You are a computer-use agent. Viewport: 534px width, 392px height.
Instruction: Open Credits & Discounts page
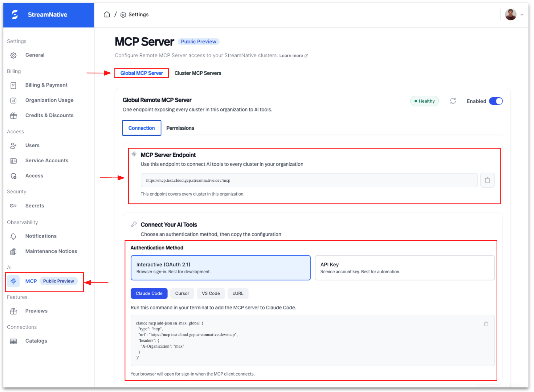pyautogui.click(x=49, y=115)
